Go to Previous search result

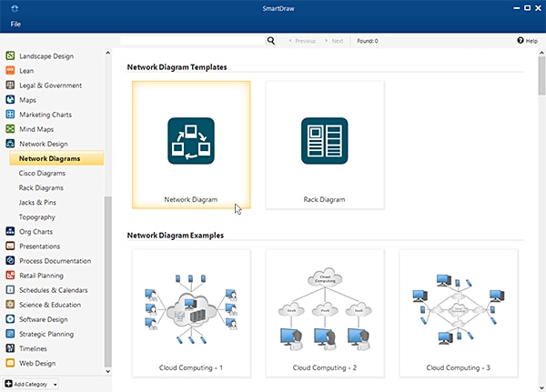302,41
